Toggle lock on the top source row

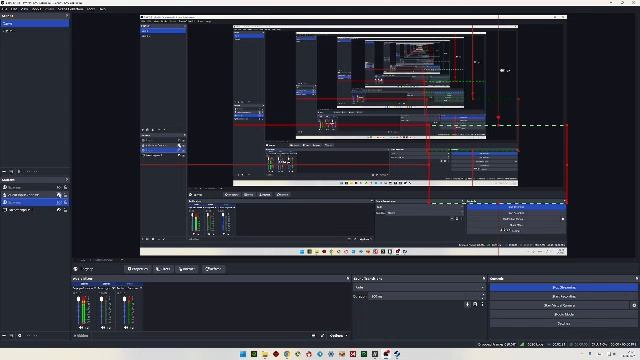click(66, 187)
